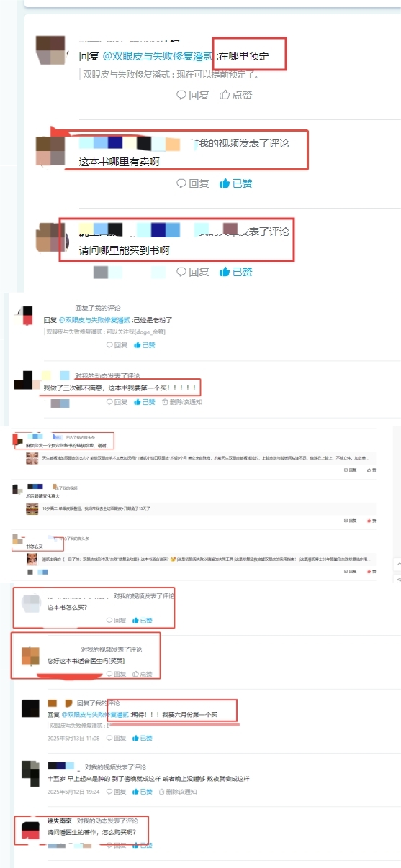Open quoted reply 现在可以提前预定了

click(x=171, y=74)
